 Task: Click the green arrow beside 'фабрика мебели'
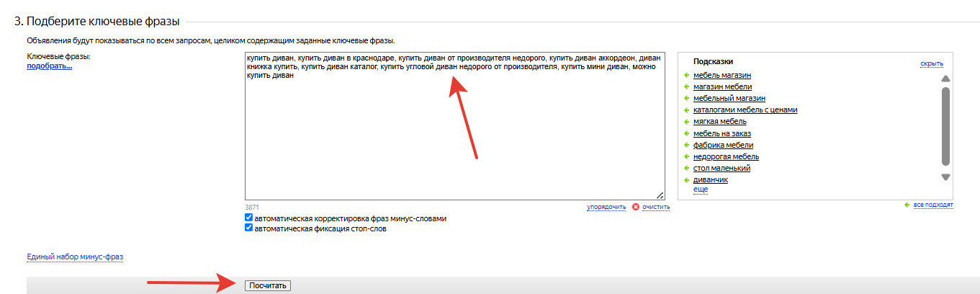pyautogui.click(x=687, y=145)
